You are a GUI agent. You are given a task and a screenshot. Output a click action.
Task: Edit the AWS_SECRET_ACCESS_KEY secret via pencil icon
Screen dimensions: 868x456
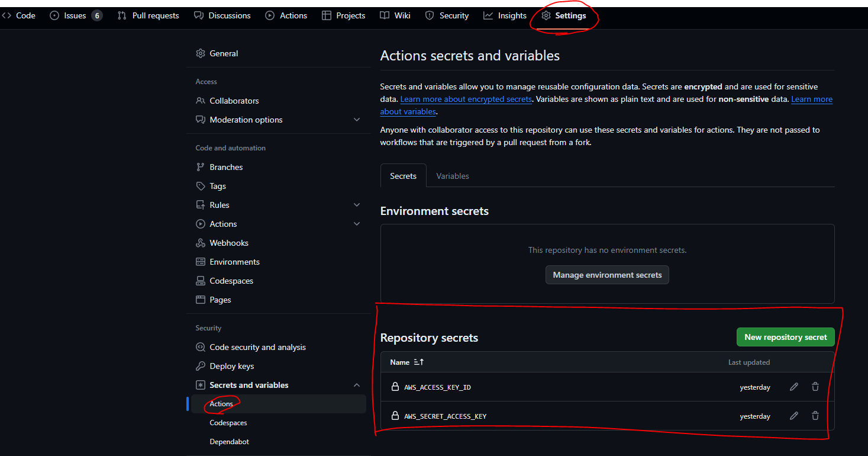[794, 416]
